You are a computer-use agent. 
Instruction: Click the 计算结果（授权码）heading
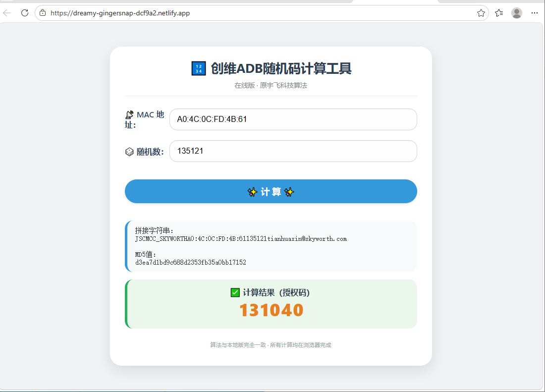click(x=276, y=292)
